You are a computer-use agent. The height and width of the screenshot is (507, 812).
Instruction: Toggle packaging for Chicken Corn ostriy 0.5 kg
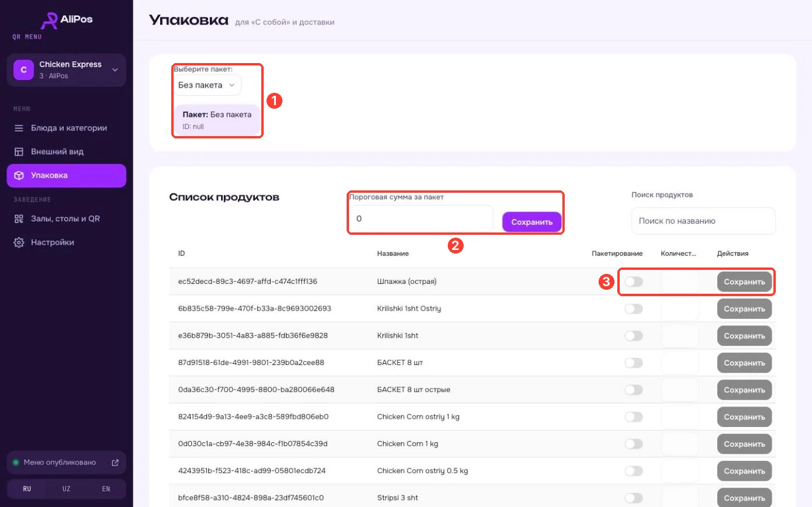click(x=634, y=471)
